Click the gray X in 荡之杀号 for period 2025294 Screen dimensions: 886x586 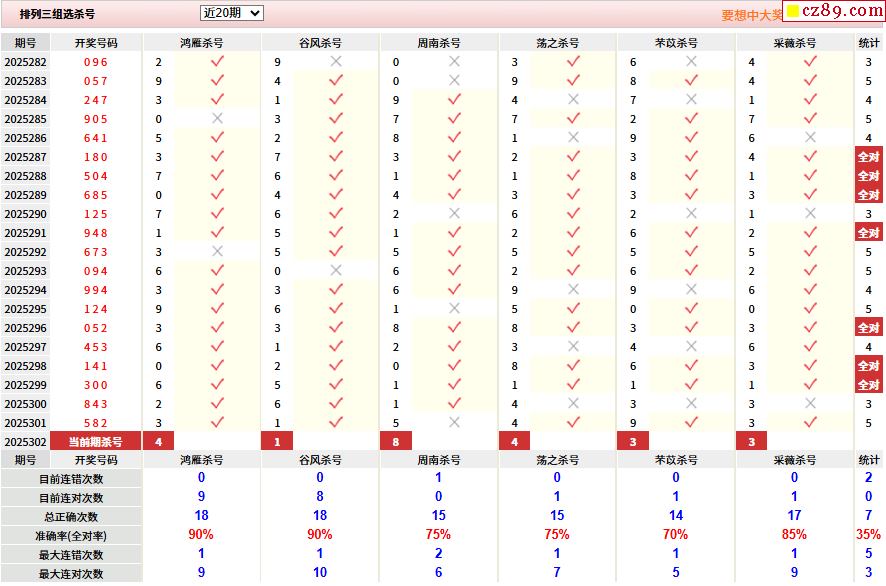click(x=573, y=289)
